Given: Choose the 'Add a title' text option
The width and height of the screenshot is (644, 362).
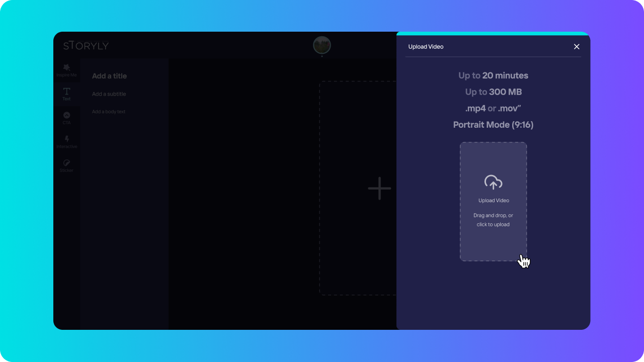Looking at the screenshot, I should [x=109, y=76].
